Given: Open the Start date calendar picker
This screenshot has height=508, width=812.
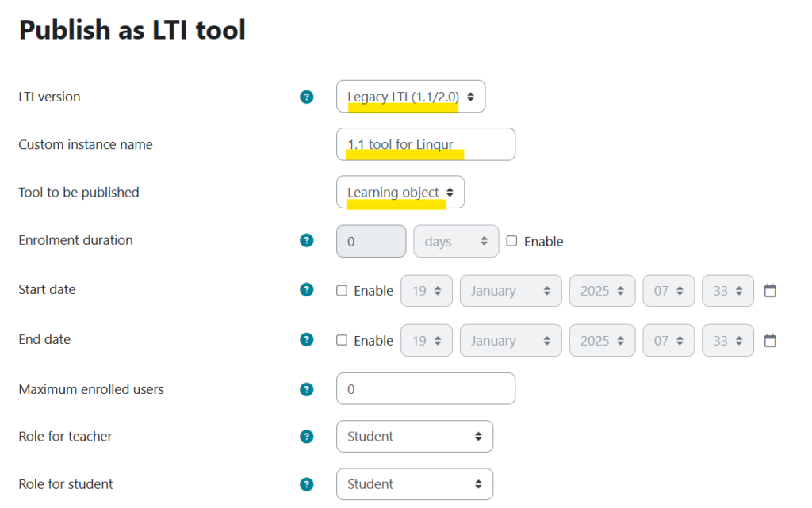Looking at the screenshot, I should (x=770, y=291).
